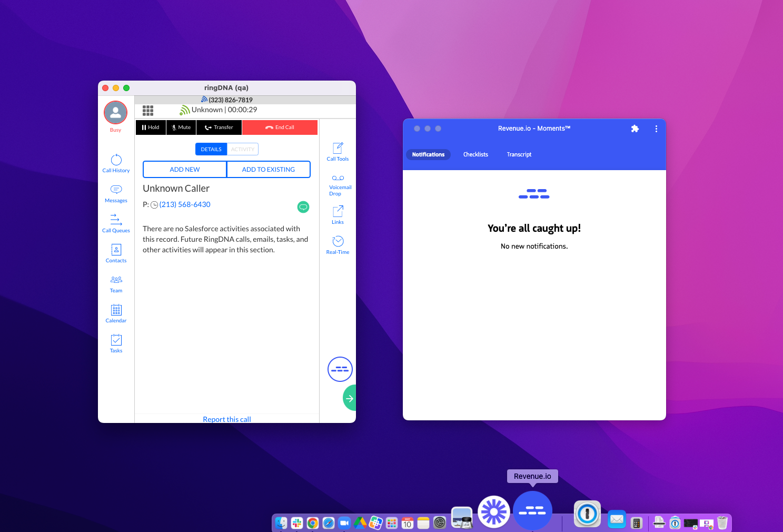The width and height of the screenshot is (783, 532).
Task: Open Google Drive from the dock
Action: [360, 523]
